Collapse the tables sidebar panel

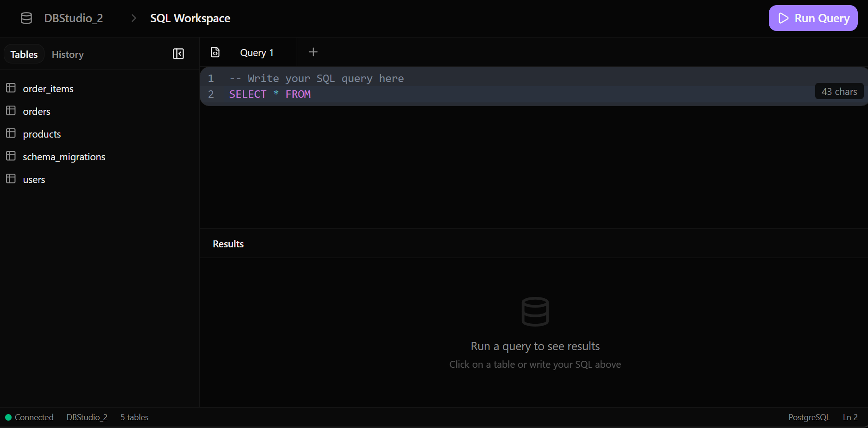point(178,54)
